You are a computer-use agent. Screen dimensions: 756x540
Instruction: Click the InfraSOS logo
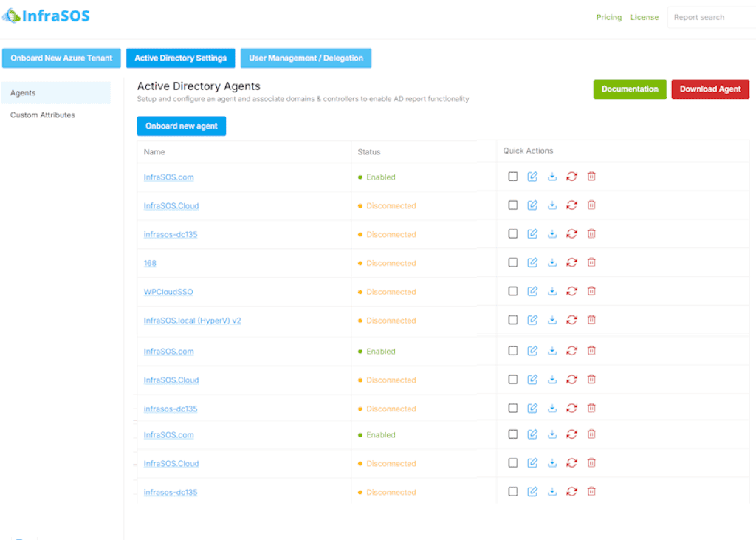[x=46, y=15]
